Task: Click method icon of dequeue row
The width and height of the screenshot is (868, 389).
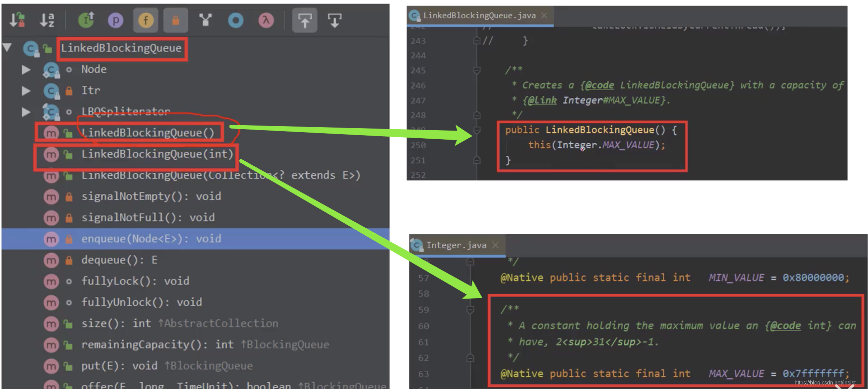Action: 51,260
